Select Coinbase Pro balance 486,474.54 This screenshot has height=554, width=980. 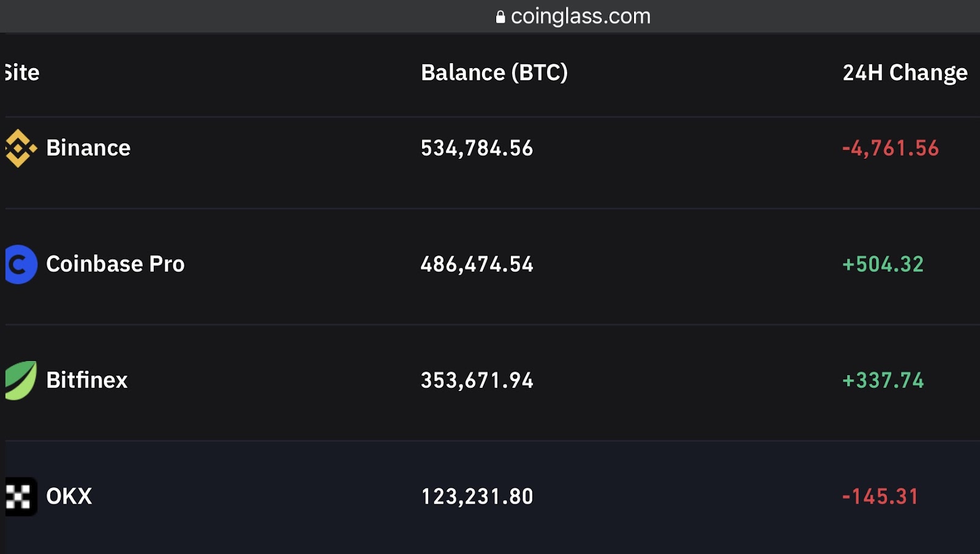click(477, 264)
